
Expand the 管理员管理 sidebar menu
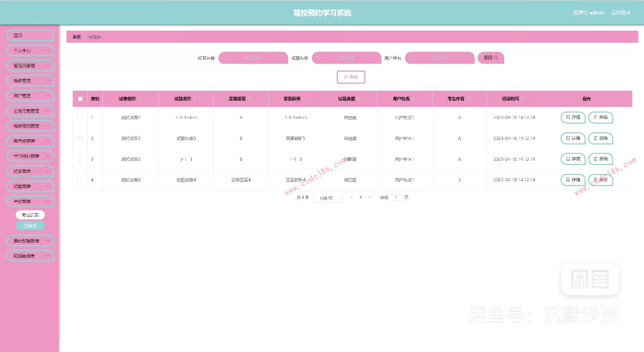coord(30,66)
